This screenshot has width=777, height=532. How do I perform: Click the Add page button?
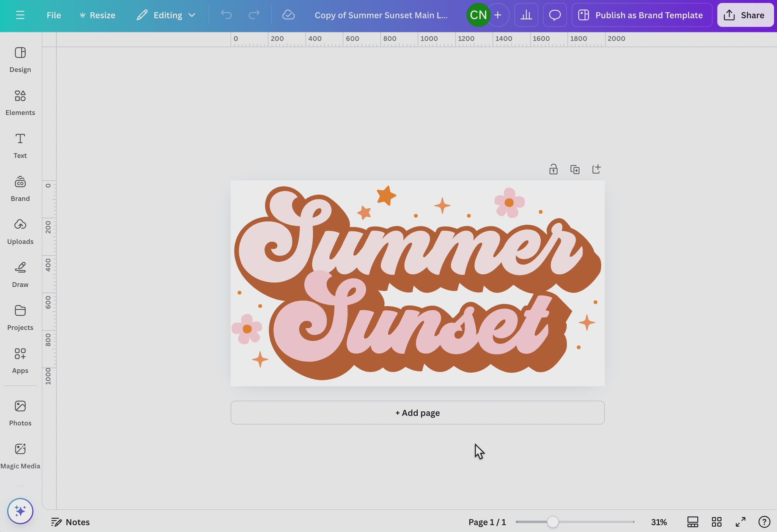click(x=417, y=412)
